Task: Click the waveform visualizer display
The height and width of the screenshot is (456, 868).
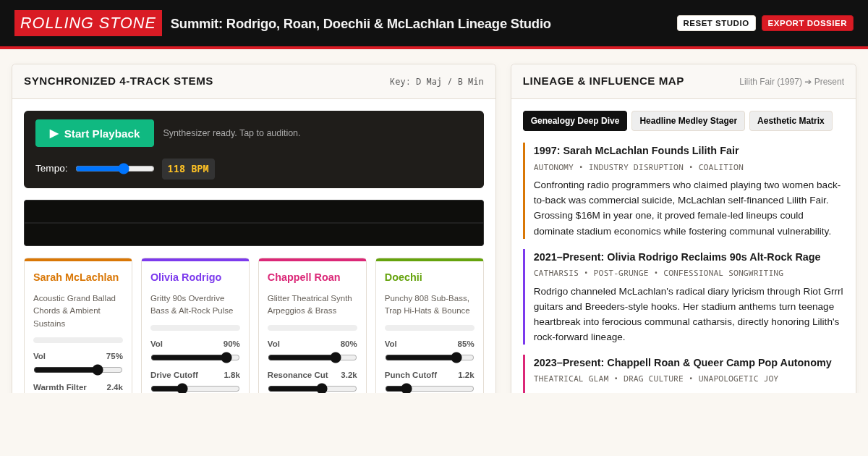Action: point(254,223)
